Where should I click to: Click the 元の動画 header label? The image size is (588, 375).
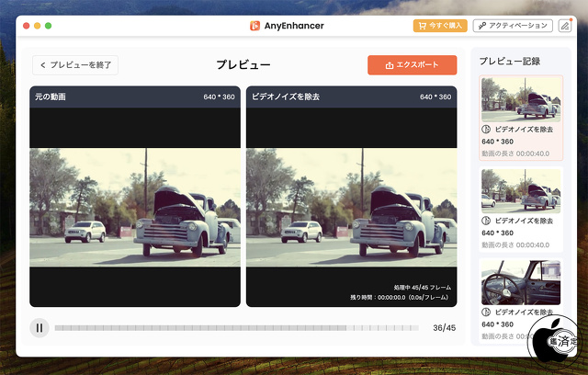[x=51, y=97]
